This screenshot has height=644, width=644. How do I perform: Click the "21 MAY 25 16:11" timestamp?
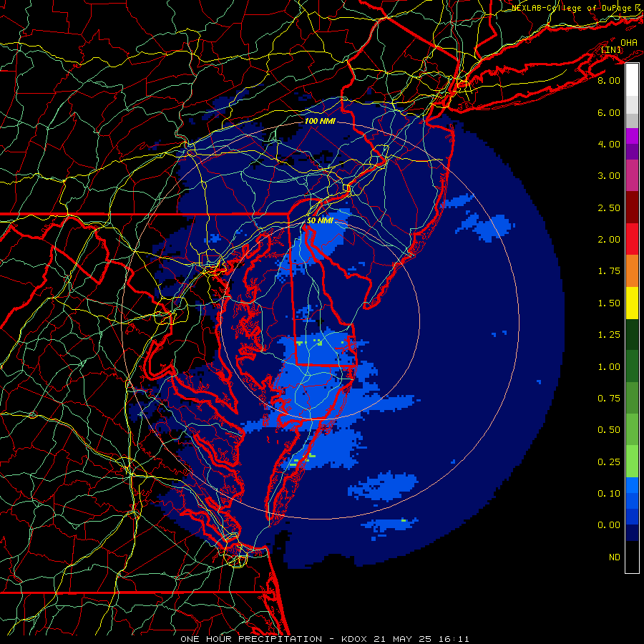tap(421, 639)
